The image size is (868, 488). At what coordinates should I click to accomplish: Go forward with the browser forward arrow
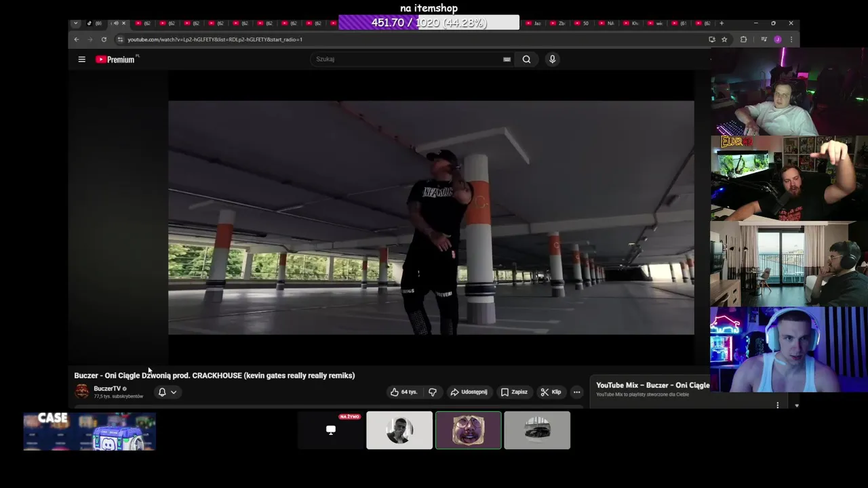90,39
